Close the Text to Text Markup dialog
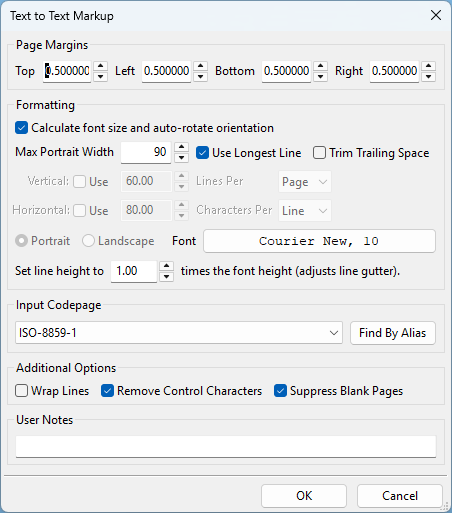The image size is (452, 513). click(436, 15)
